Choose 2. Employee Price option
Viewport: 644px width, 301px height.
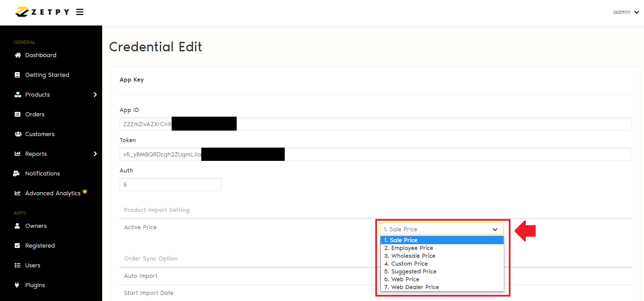(x=442, y=248)
